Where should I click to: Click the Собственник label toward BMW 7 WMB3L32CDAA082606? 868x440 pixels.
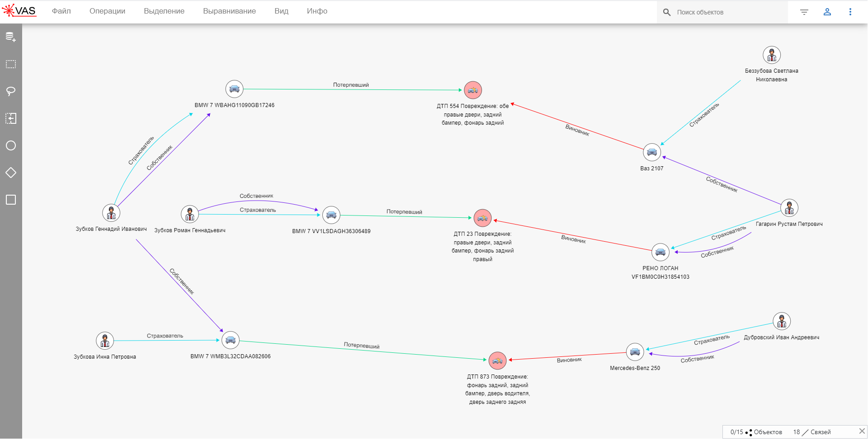tap(182, 281)
